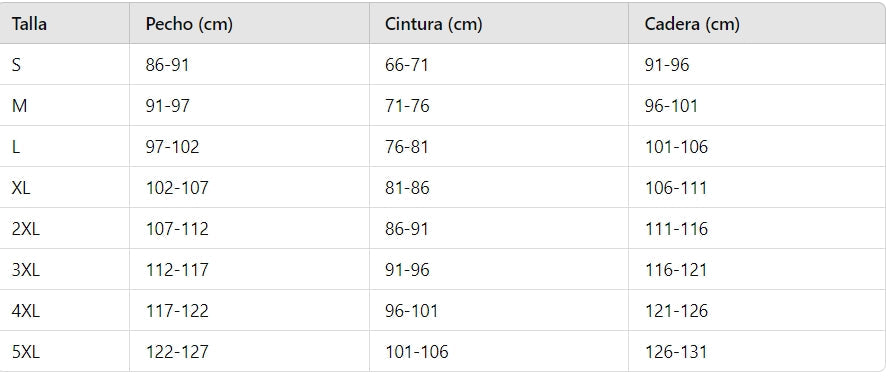Click chest value 117-122 for 4XL
The height and width of the screenshot is (380, 890).
[177, 311]
